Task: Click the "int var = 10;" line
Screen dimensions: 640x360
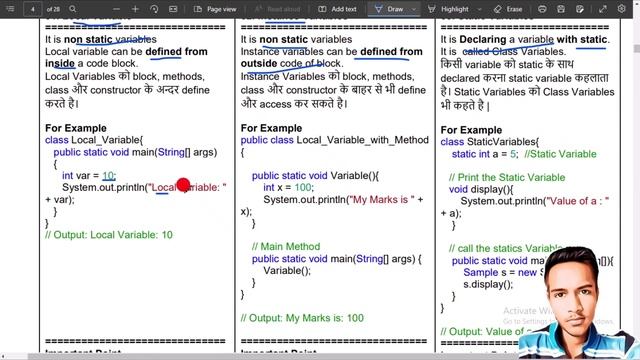Action: [89, 176]
